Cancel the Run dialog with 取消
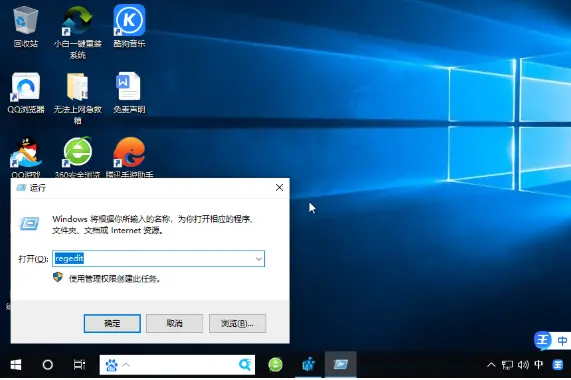The image size is (571, 380). click(174, 323)
